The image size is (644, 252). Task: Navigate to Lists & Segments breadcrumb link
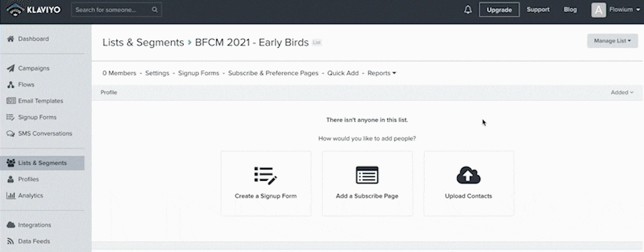coord(143,42)
